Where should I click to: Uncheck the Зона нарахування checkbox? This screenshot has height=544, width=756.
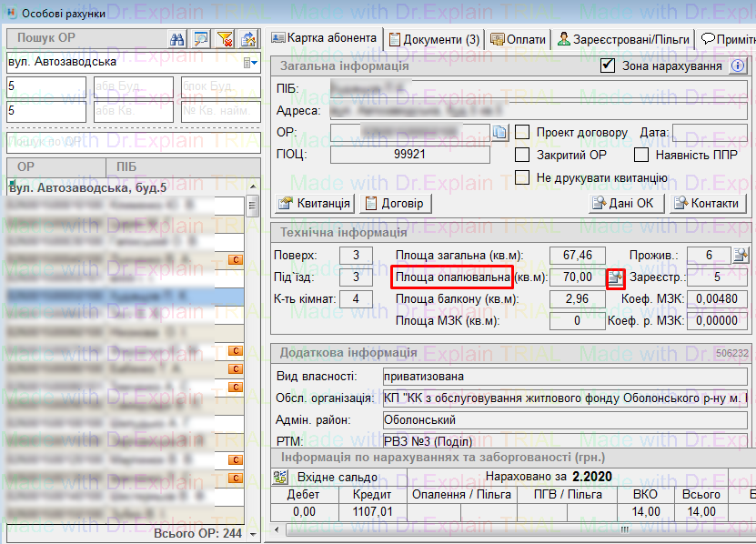click(x=608, y=66)
